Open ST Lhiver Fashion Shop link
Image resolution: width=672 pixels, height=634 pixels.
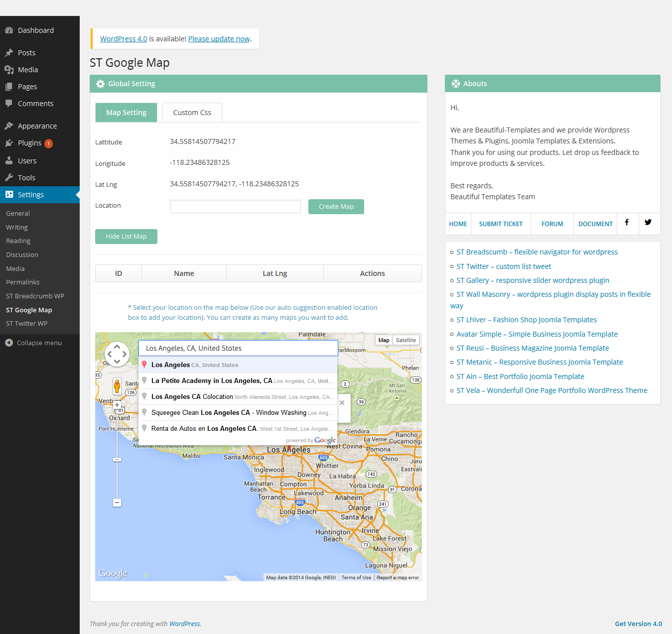527,320
